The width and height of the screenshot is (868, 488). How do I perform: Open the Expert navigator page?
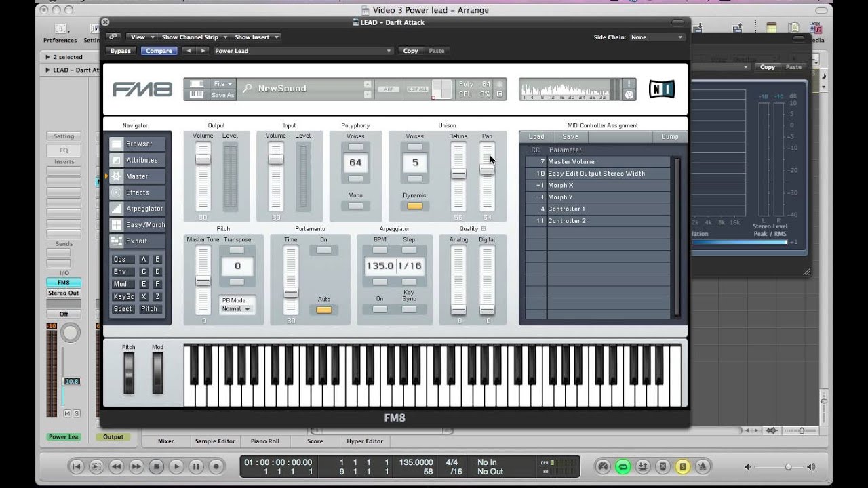coord(138,241)
